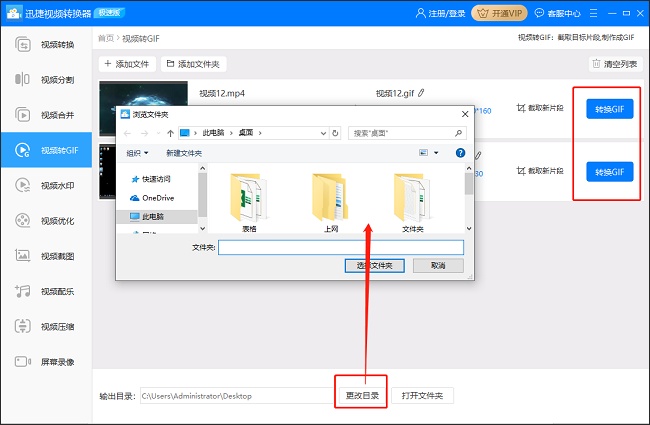Open the 视频优化 section in sidebar
The height and width of the screenshot is (425, 650).
point(46,221)
